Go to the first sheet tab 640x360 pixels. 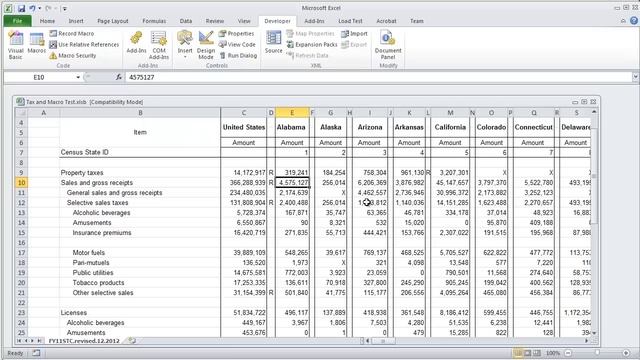pos(19,340)
